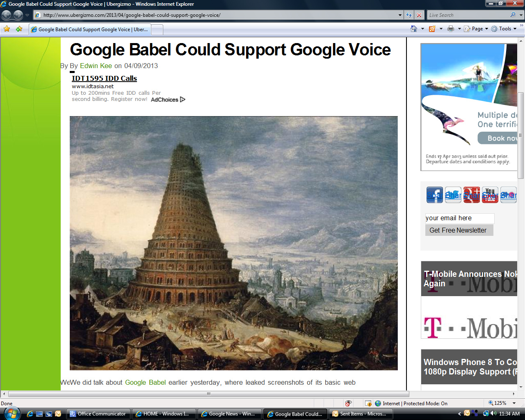Expand the toolbar overflow chevron
525x420 pixels.
tap(522, 26)
